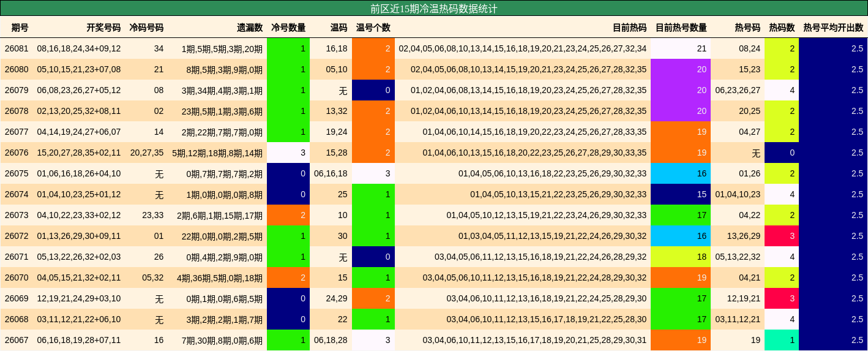The width and height of the screenshot is (868, 351).
Task: Click draw numbers 04,10,22,23,33+02,12
Action: tap(79, 215)
